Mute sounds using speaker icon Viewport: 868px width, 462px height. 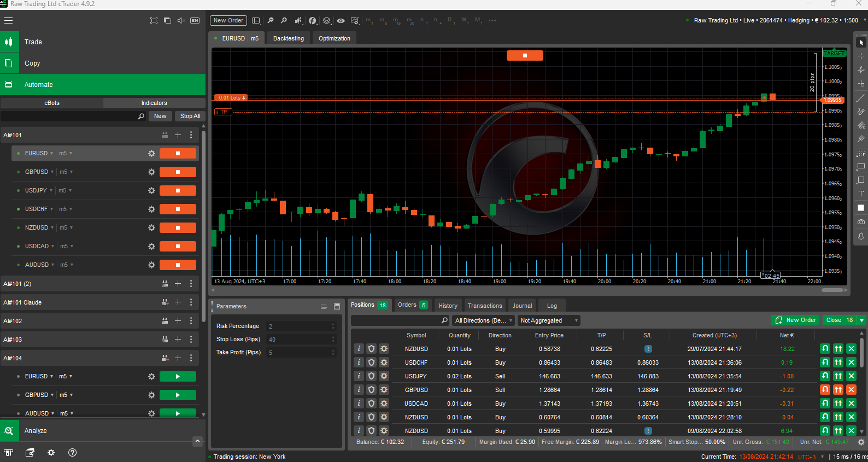pyautogui.click(x=181, y=21)
